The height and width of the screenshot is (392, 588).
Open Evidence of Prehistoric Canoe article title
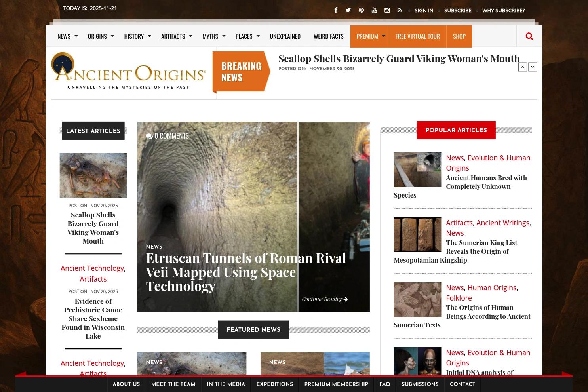pyautogui.click(x=93, y=319)
